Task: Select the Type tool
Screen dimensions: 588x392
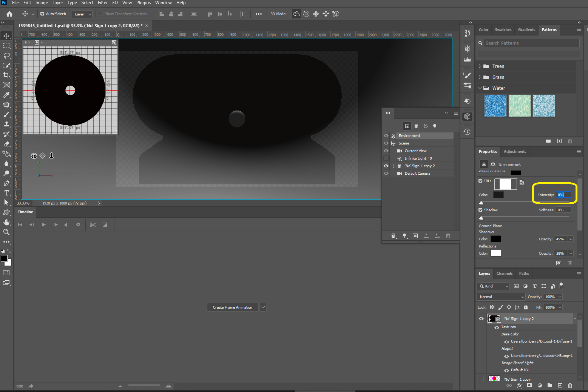Action: [6, 193]
